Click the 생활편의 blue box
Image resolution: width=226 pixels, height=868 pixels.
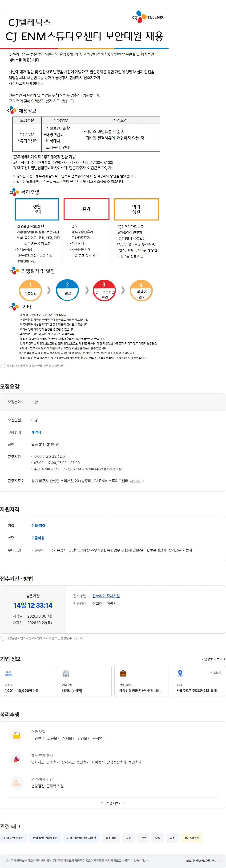tap(37, 209)
